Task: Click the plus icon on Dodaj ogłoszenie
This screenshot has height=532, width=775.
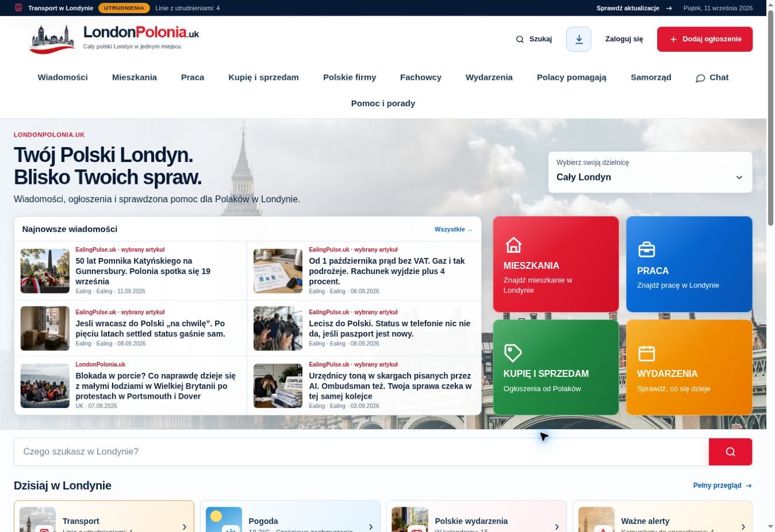Action: (x=673, y=39)
